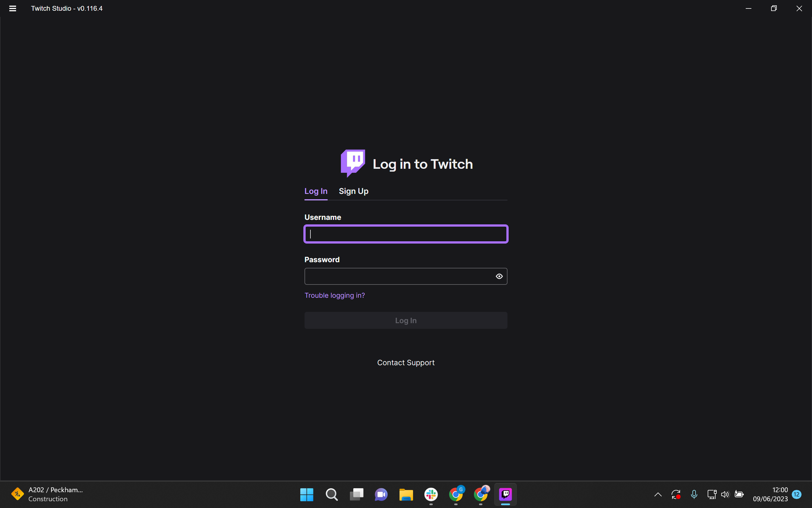This screenshot has height=508, width=812.
Task: Open the A202 Peckham Construction traffic widget
Action: pos(47,494)
